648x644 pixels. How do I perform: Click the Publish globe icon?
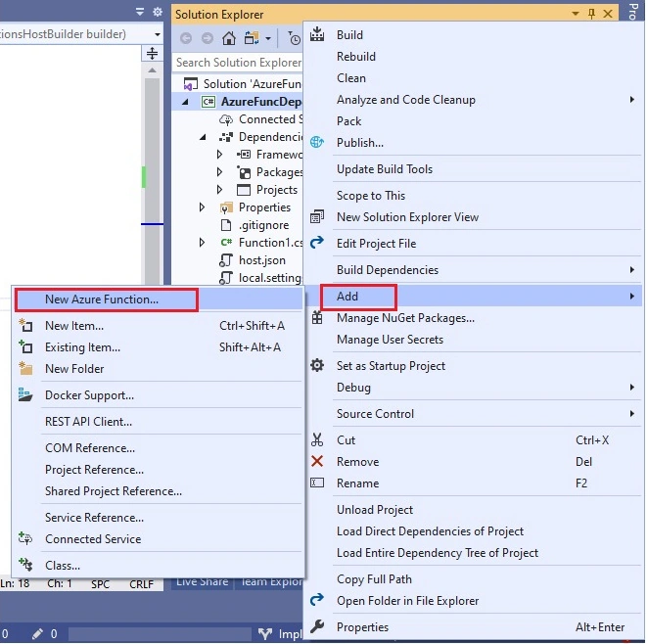click(x=317, y=142)
